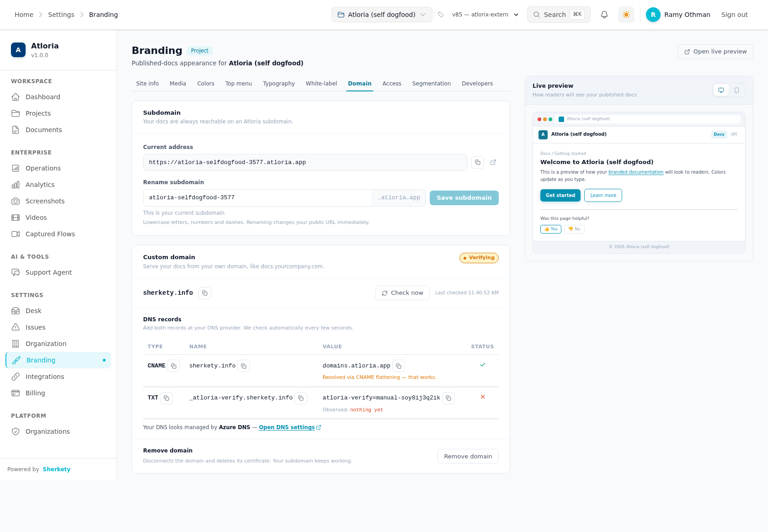The image size is (768, 532).
Task: Click Learn more in live preview
Action: point(603,196)
